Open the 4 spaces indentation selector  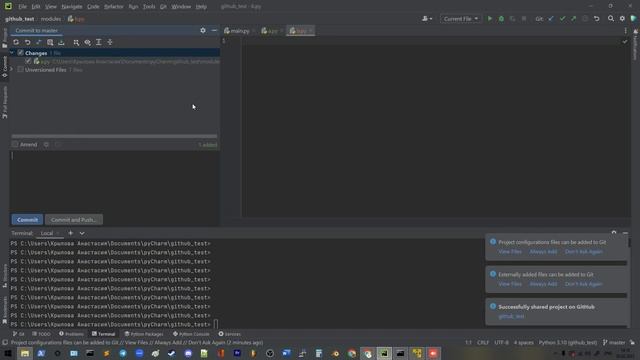(524, 342)
